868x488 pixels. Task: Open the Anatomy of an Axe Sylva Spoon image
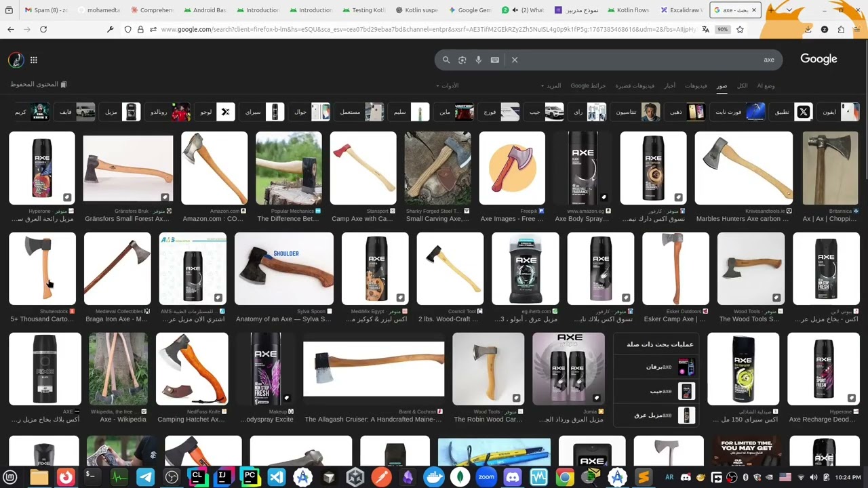click(x=284, y=269)
